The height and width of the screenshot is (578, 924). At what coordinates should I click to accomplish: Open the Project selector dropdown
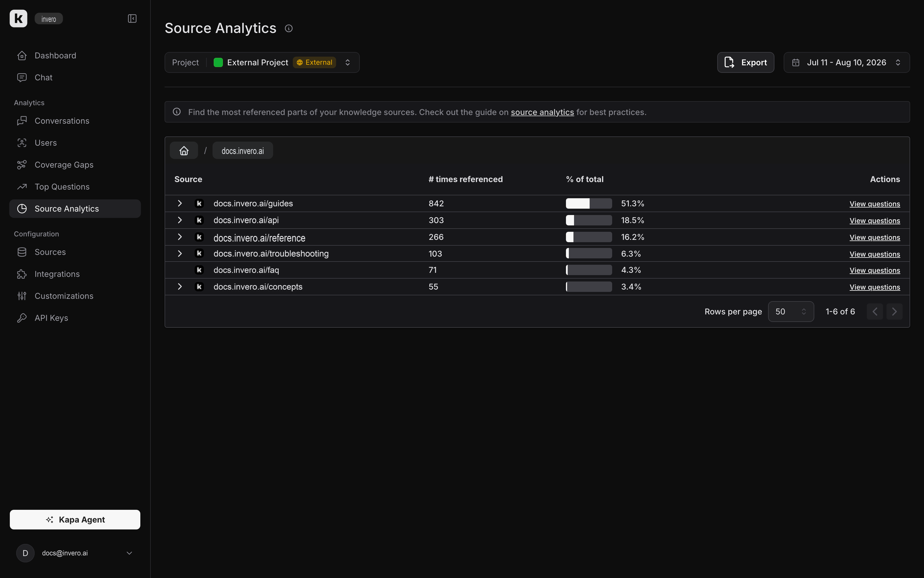(262, 62)
